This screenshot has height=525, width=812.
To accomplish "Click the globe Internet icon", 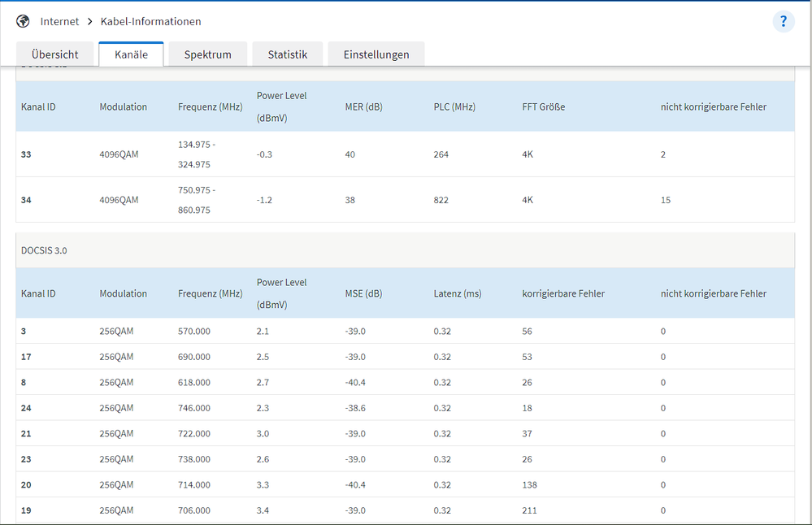I will (x=23, y=21).
